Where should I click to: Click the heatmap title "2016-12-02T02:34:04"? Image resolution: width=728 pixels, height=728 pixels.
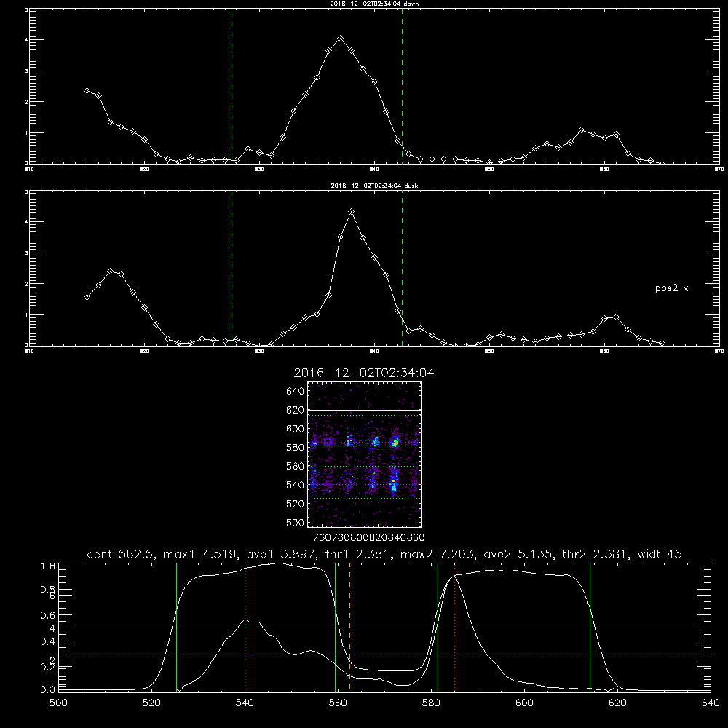[x=364, y=373]
